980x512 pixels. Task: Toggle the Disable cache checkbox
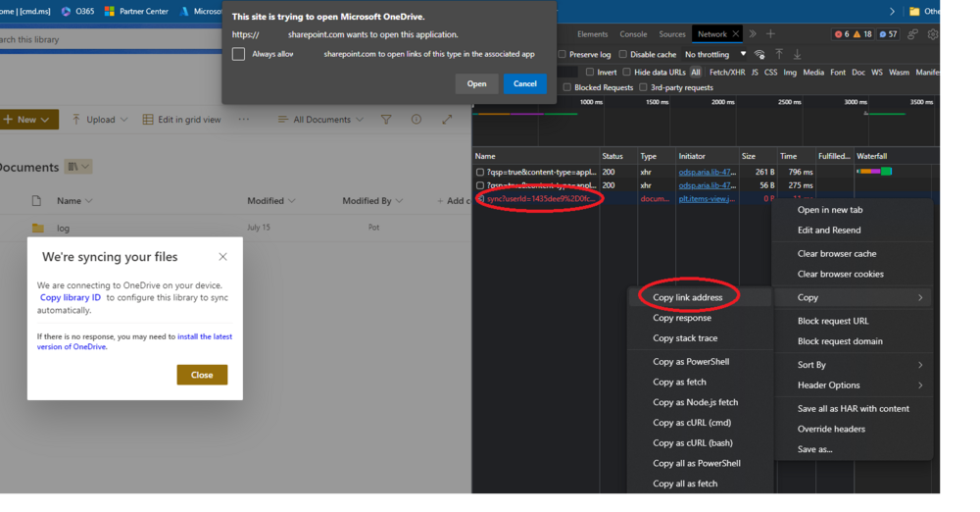pyautogui.click(x=623, y=55)
